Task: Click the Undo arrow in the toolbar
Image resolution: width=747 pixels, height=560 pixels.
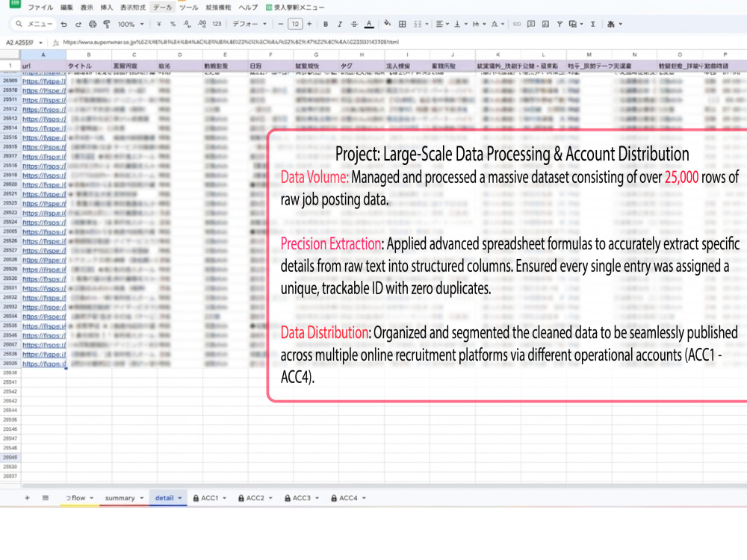Action: 63,24
